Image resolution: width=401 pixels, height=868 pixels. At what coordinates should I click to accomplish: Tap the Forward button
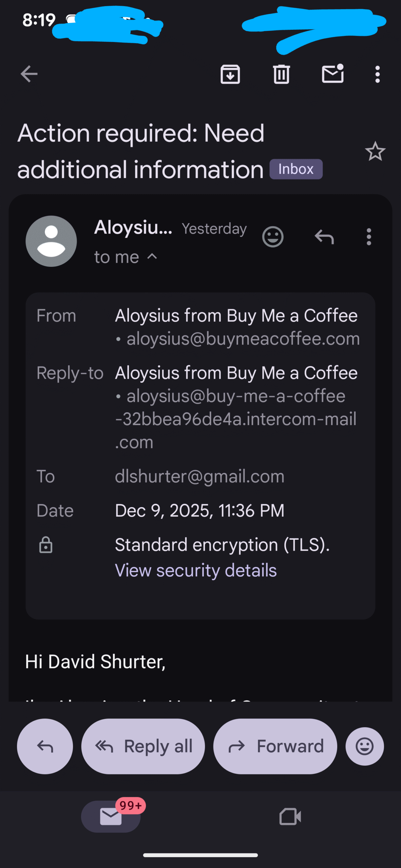click(275, 746)
